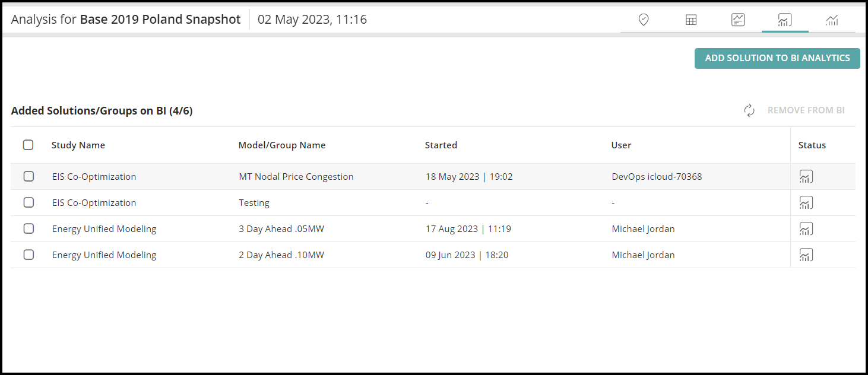Select the BI analytics bar chart tab

[x=785, y=20]
